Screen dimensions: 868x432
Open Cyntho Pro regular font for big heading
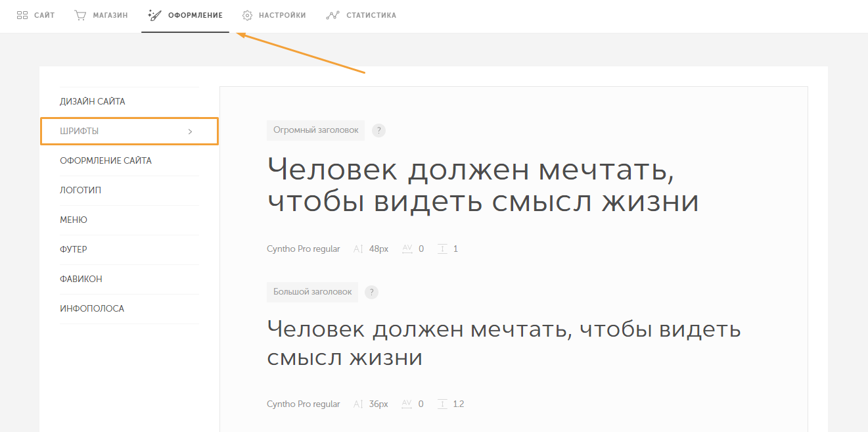[303, 404]
